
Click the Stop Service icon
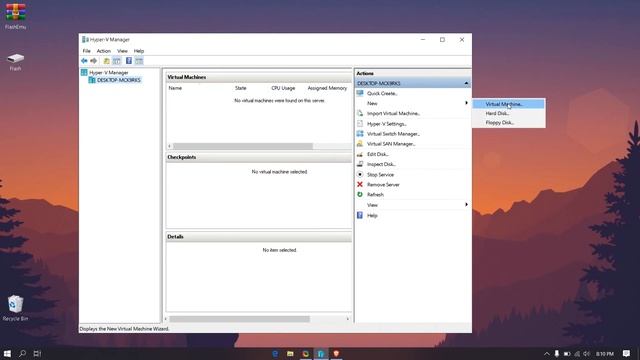(360, 174)
